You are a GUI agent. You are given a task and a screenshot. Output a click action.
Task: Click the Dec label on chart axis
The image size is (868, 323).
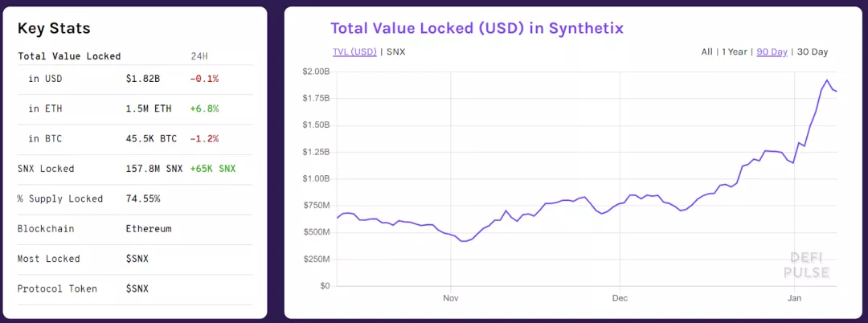(x=620, y=297)
